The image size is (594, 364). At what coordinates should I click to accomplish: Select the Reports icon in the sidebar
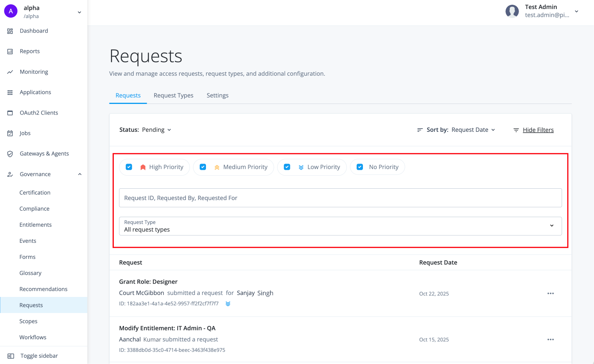click(x=10, y=51)
